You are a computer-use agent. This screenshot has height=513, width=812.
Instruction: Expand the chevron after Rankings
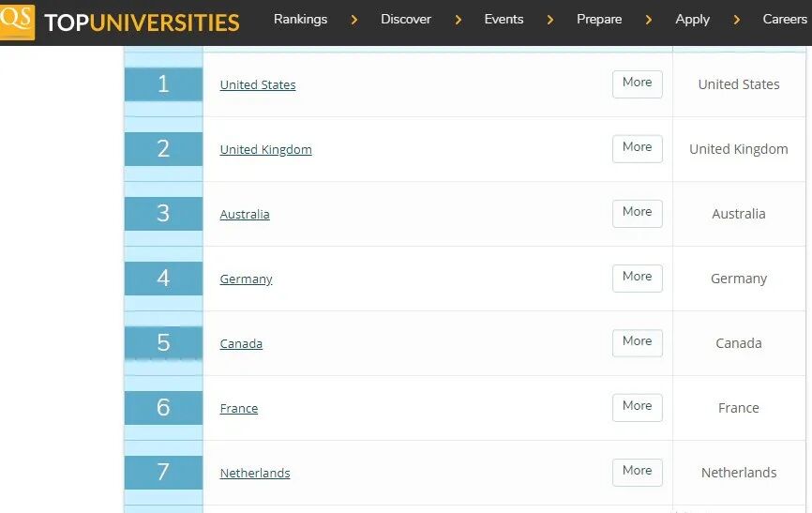(354, 20)
